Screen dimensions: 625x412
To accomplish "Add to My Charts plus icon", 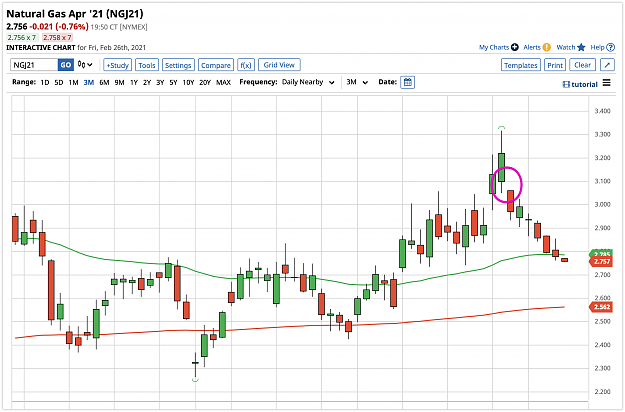I will click(515, 47).
